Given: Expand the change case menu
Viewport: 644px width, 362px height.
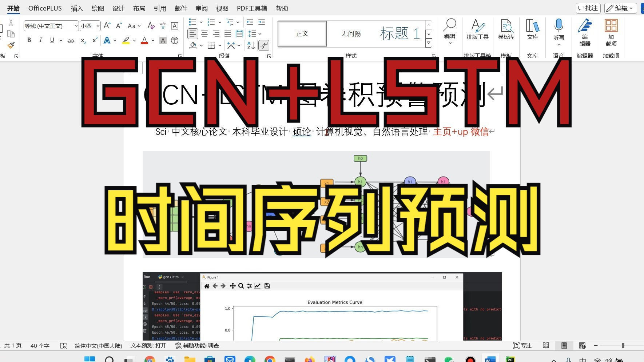Looking at the screenshot, I should click(x=139, y=26).
